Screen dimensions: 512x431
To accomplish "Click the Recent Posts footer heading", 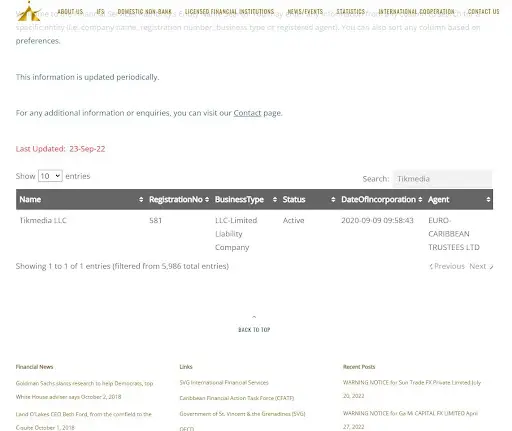I will (359, 367).
